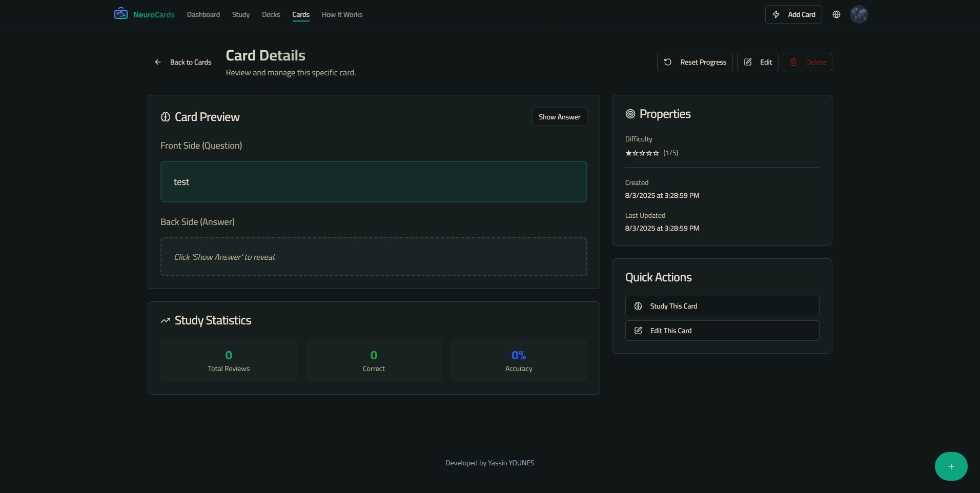Click the Correct count stat tile
The height and width of the screenshot is (493, 980).
click(374, 360)
